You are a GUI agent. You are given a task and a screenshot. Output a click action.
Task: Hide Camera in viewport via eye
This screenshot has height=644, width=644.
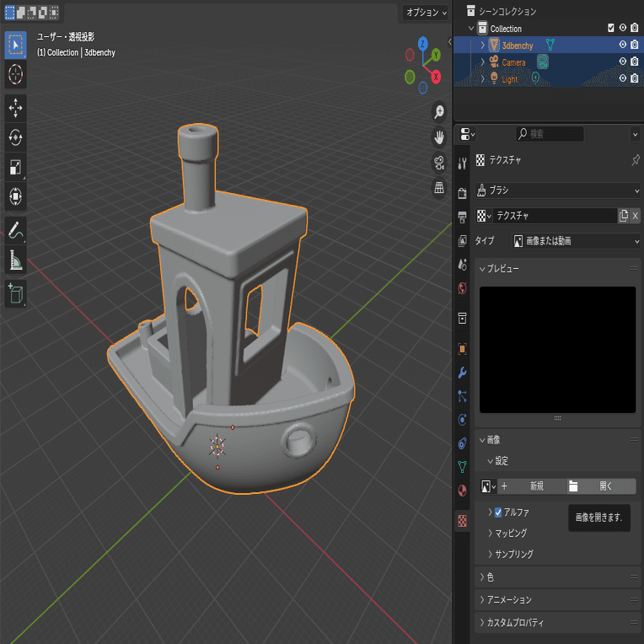click(623, 62)
